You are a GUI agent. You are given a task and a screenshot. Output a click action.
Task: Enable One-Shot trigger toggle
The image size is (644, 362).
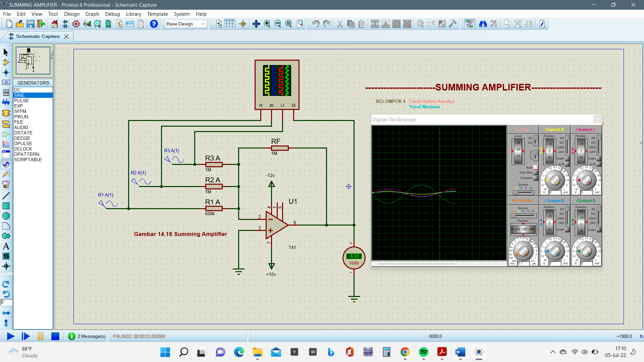pos(536,173)
